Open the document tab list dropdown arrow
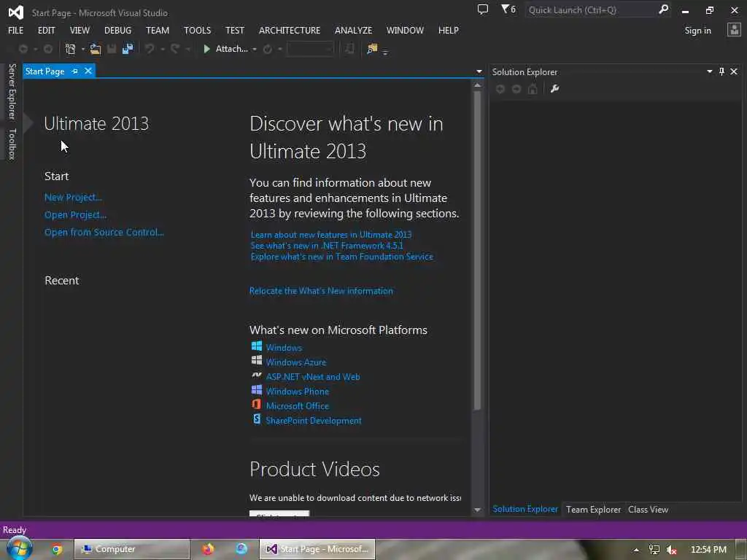Image resolution: width=747 pixels, height=560 pixels. (479, 71)
